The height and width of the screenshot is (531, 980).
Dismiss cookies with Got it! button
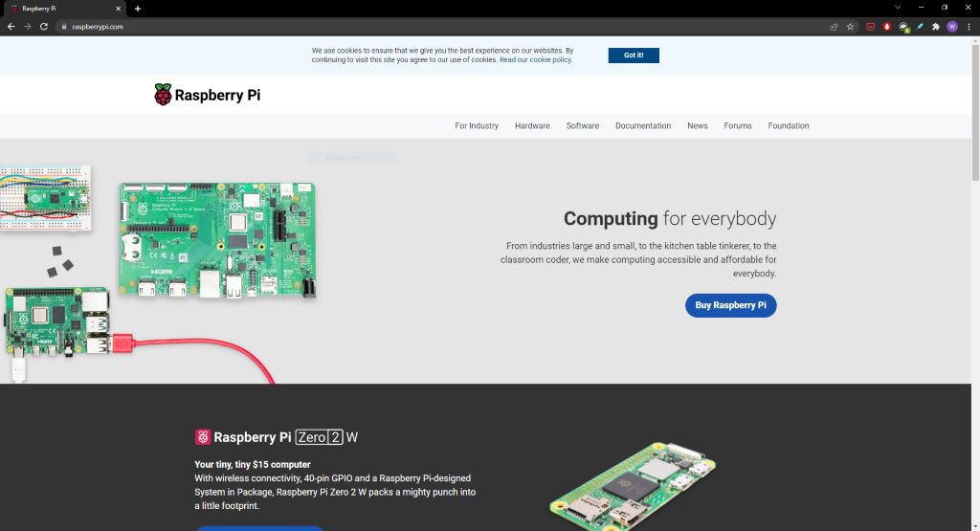[634, 55]
